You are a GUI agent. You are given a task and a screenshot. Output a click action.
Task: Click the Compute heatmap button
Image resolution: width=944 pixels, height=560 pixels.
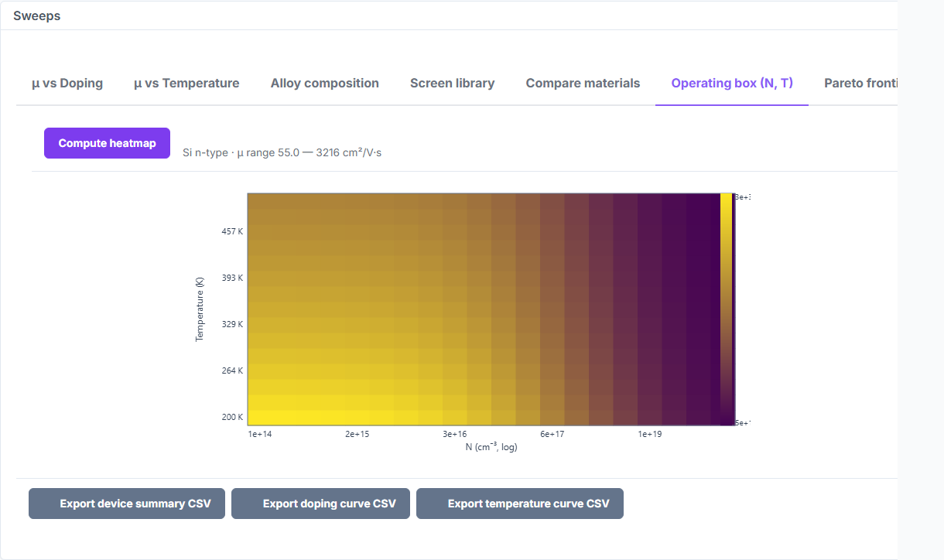pos(107,143)
